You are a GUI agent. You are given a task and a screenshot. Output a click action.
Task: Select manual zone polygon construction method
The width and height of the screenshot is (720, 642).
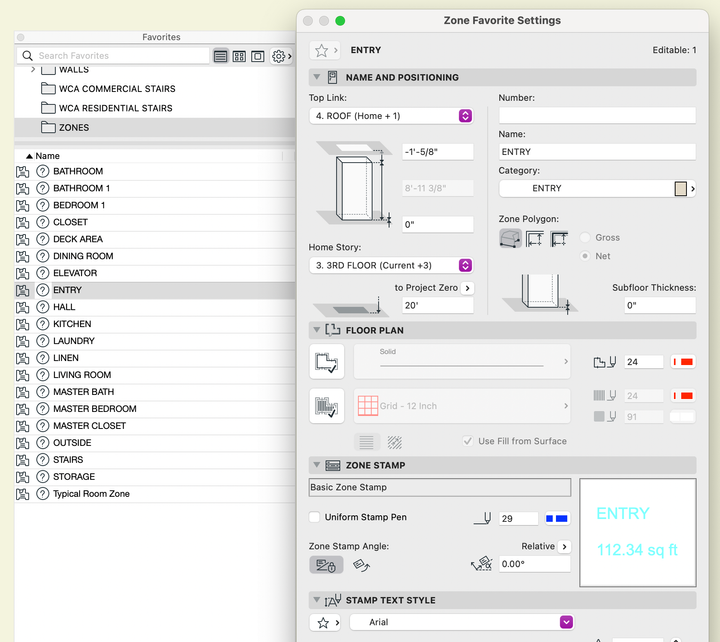pos(510,238)
